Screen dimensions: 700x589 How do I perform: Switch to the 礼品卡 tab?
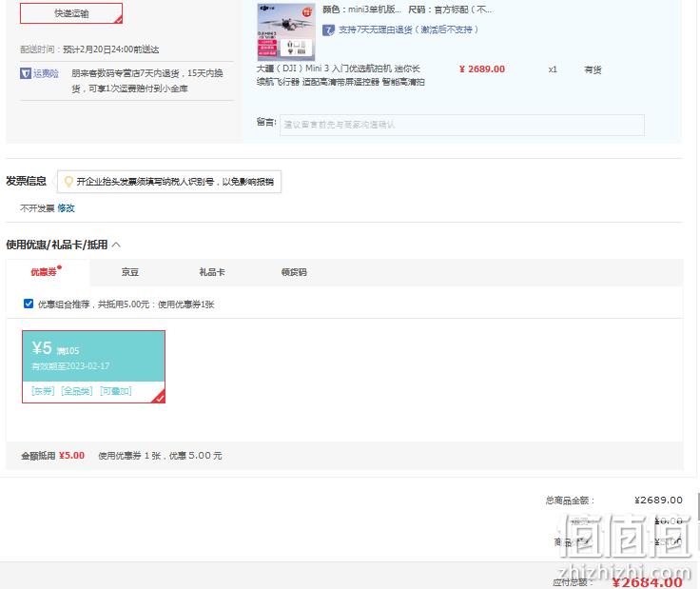click(x=212, y=272)
